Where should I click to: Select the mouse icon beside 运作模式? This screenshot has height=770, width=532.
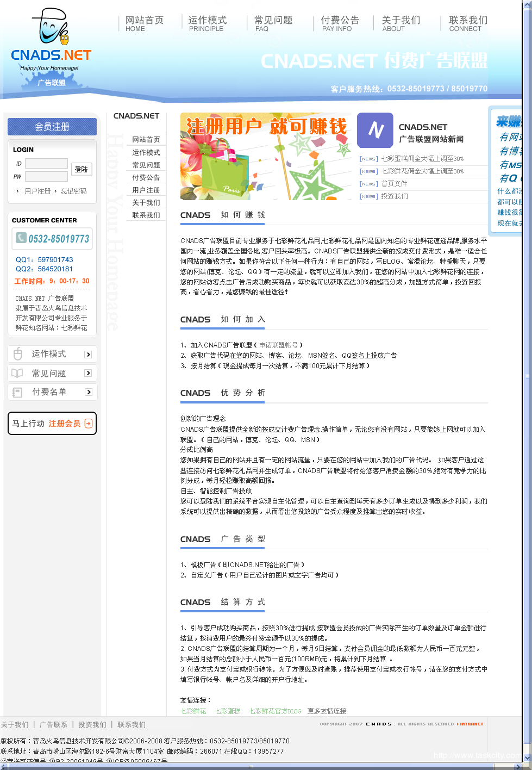coord(17,354)
